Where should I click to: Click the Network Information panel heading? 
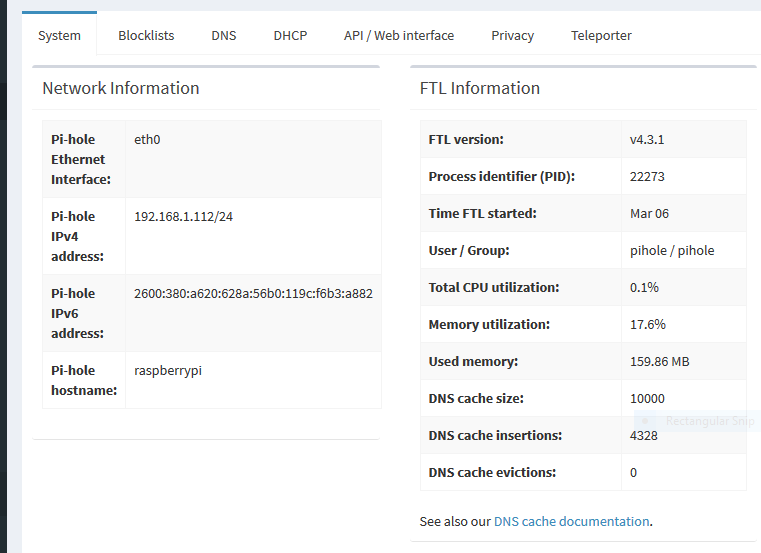click(x=121, y=88)
